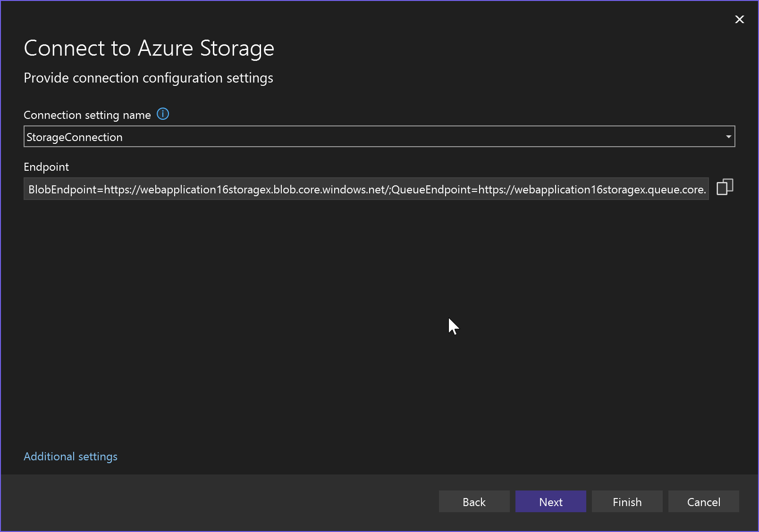
Task: Edit the BlobEndpoint connection string
Action: 330,189
